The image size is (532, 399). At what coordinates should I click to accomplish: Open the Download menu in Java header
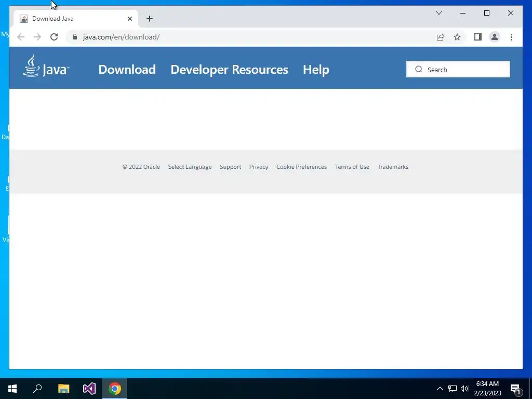click(127, 70)
